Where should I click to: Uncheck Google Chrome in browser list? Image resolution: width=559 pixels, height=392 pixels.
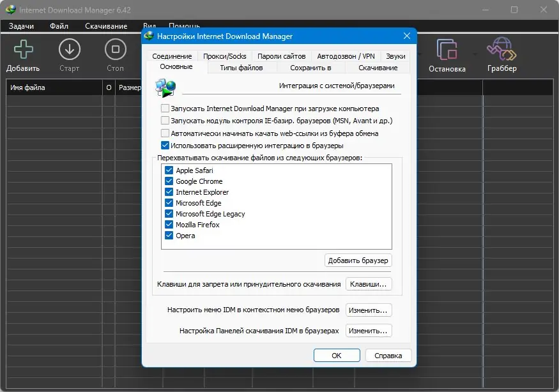click(x=169, y=181)
